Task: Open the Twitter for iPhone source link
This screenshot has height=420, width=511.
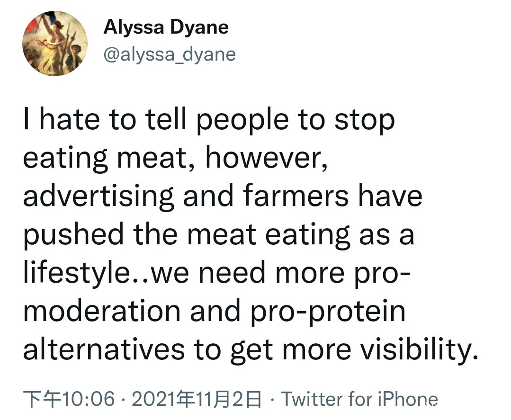Action: click(x=360, y=399)
